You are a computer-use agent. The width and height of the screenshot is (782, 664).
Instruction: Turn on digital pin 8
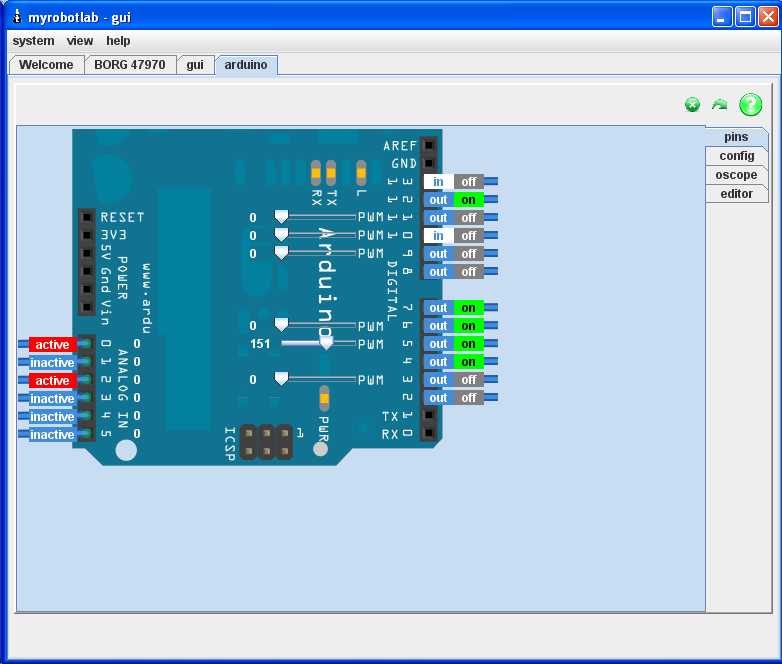click(x=469, y=271)
